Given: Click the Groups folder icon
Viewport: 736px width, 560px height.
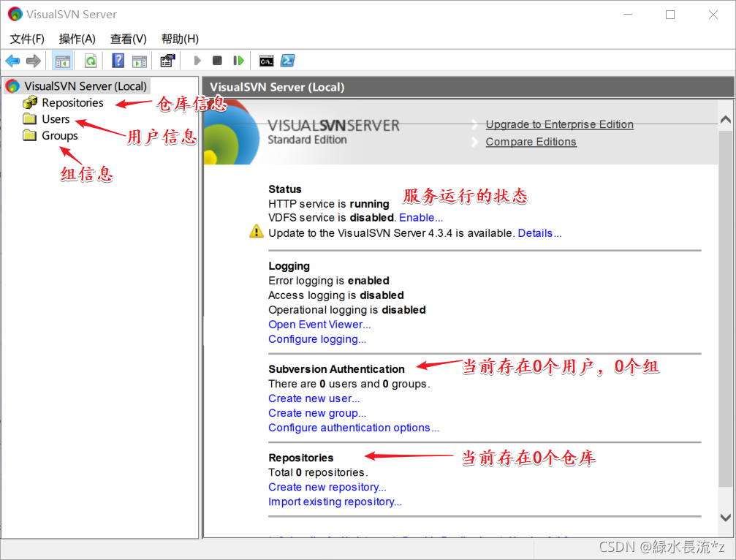Looking at the screenshot, I should (30, 135).
